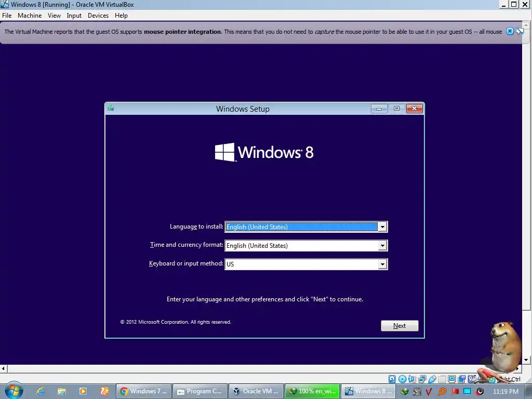
Task: Click the vertical scrollbar down arrow
Action: point(526,360)
